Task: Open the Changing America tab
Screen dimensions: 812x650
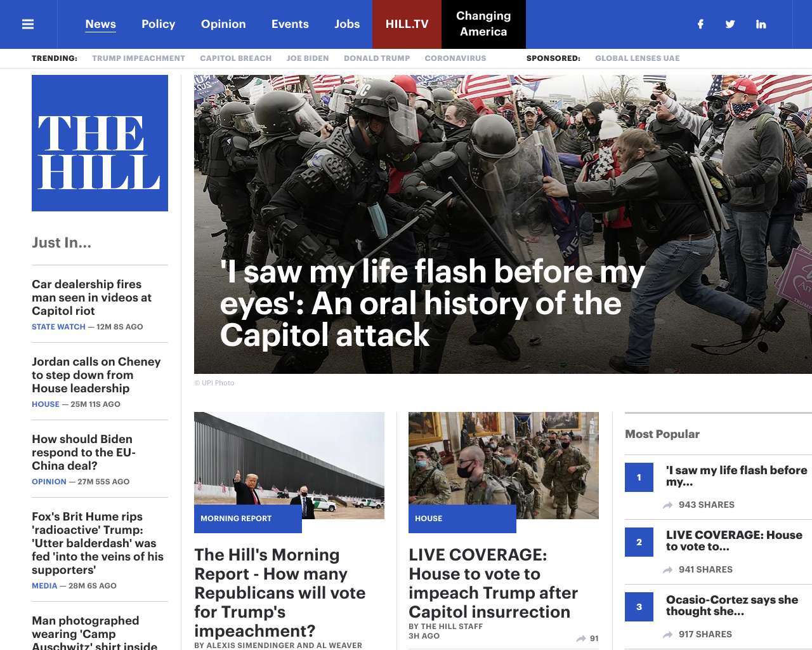Action: tap(483, 24)
